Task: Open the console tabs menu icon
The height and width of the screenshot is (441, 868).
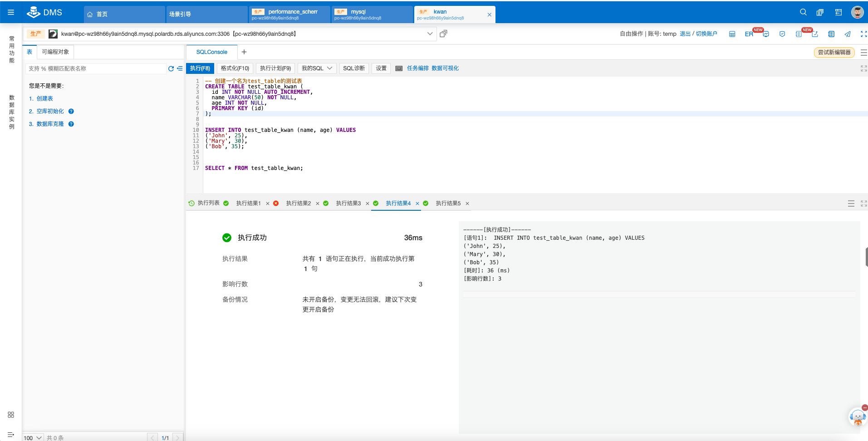Action: pyautogui.click(x=864, y=53)
